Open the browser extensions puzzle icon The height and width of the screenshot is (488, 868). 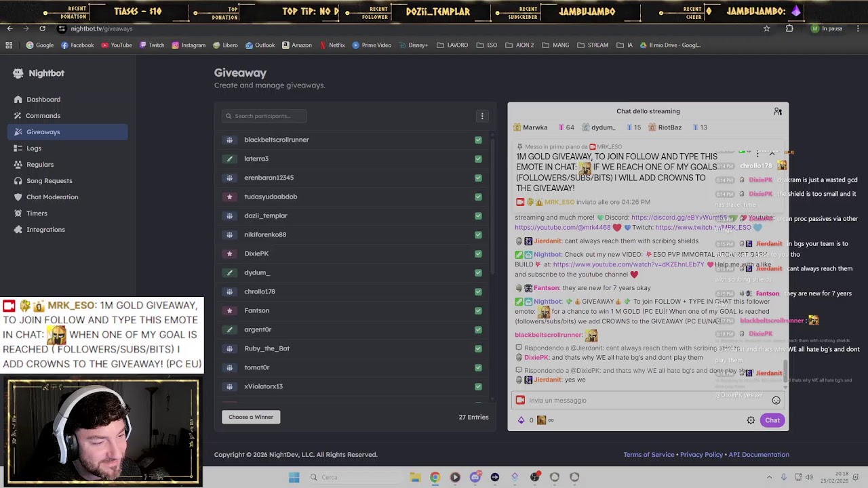(x=789, y=28)
